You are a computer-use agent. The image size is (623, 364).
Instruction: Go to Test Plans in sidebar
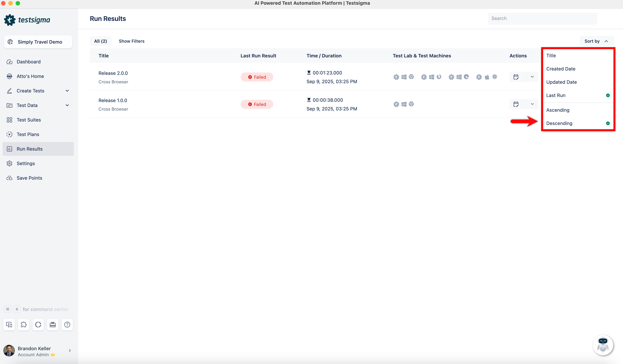click(28, 134)
